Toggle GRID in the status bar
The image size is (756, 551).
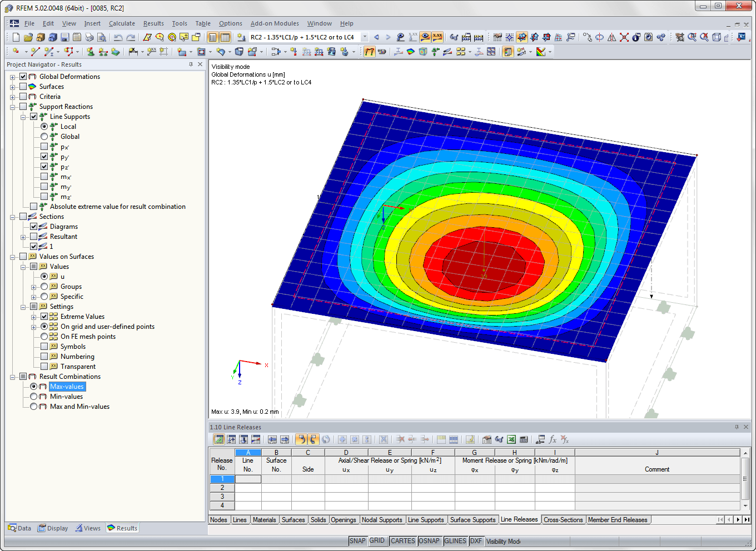377,540
